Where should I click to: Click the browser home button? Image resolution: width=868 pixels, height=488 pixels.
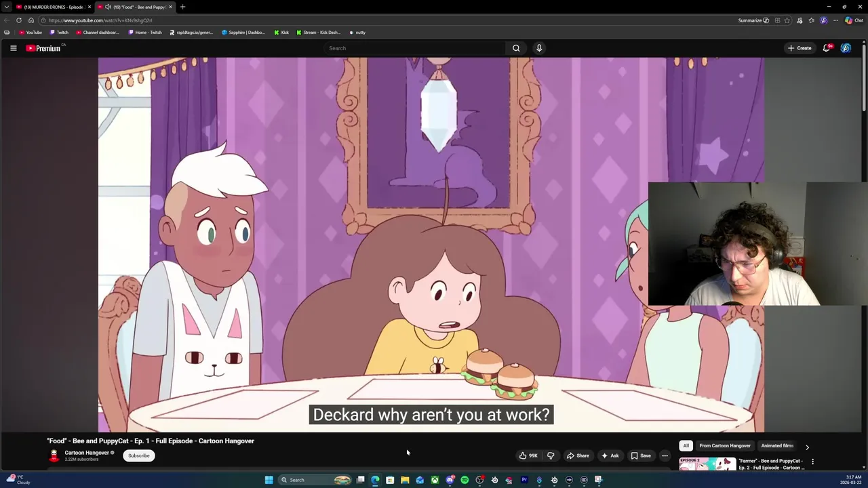(31, 20)
